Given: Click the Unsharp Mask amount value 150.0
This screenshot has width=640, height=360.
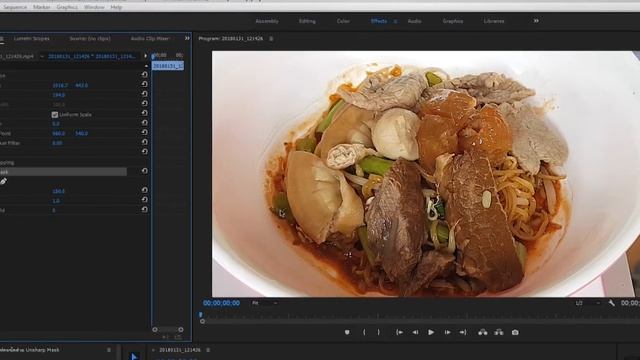Looking at the screenshot, I should (x=58, y=191).
